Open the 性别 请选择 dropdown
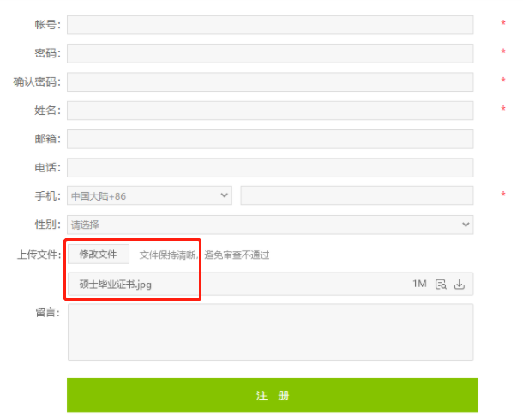Viewport: 523px width, 420px height. (270, 225)
